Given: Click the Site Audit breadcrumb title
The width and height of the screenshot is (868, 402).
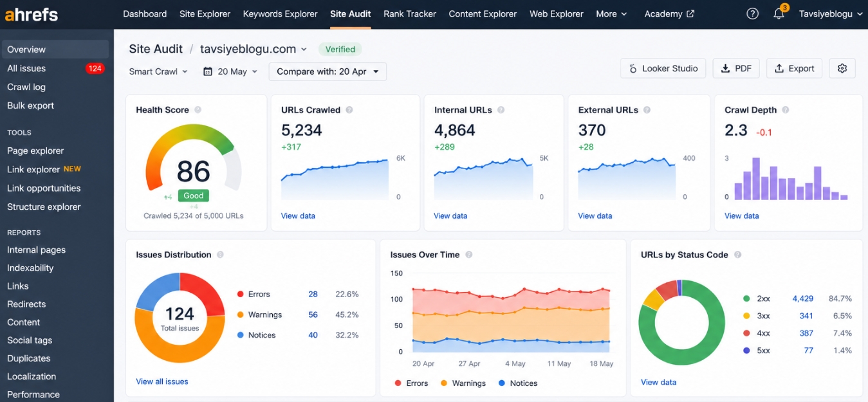Looking at the screenshot, I should [x=156, y=49].
